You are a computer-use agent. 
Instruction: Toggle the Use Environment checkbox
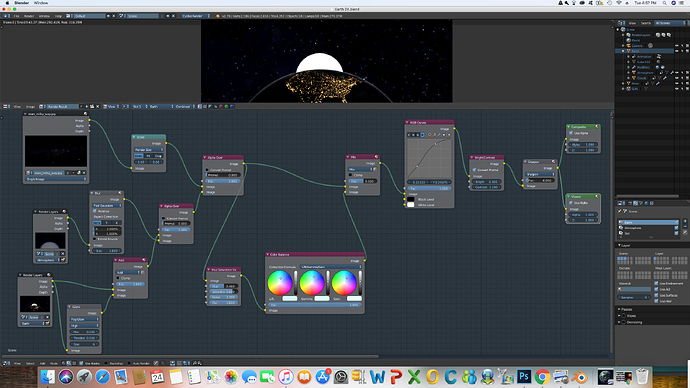coord(656,283)
